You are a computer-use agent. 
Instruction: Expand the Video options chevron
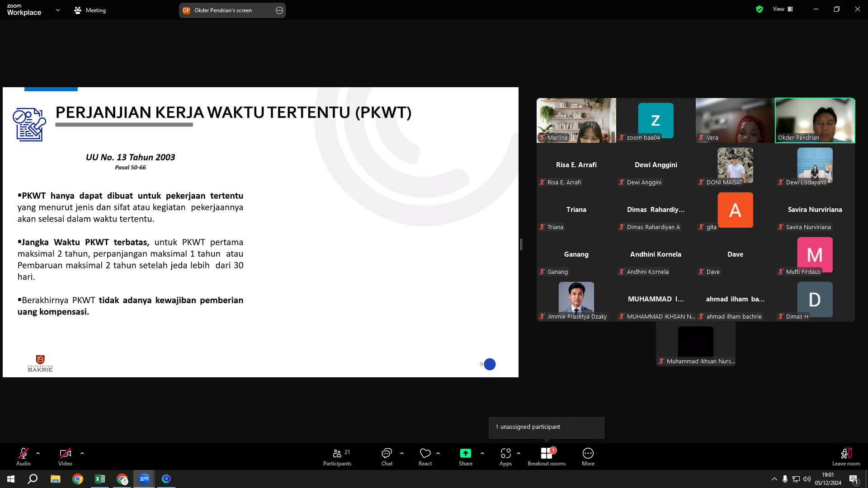(x=82, y=453)
